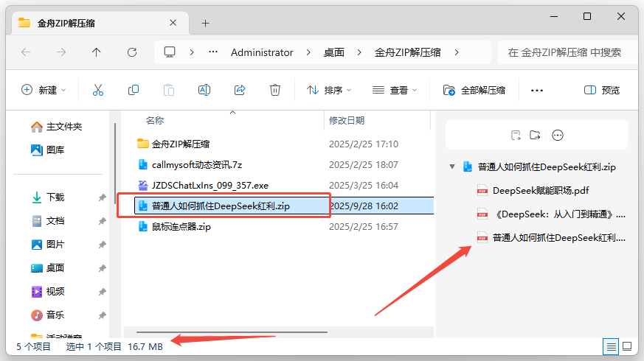Unpin 图片 using its pin icon
Screen dimensions: 644x361
point(103,245)
